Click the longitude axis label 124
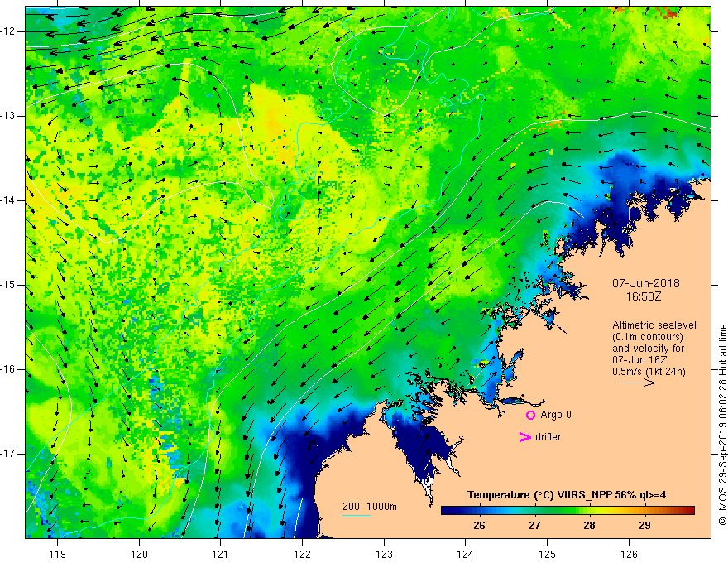Image resolution: width=728 pixels, height=563 pixels. pos(466,554)
